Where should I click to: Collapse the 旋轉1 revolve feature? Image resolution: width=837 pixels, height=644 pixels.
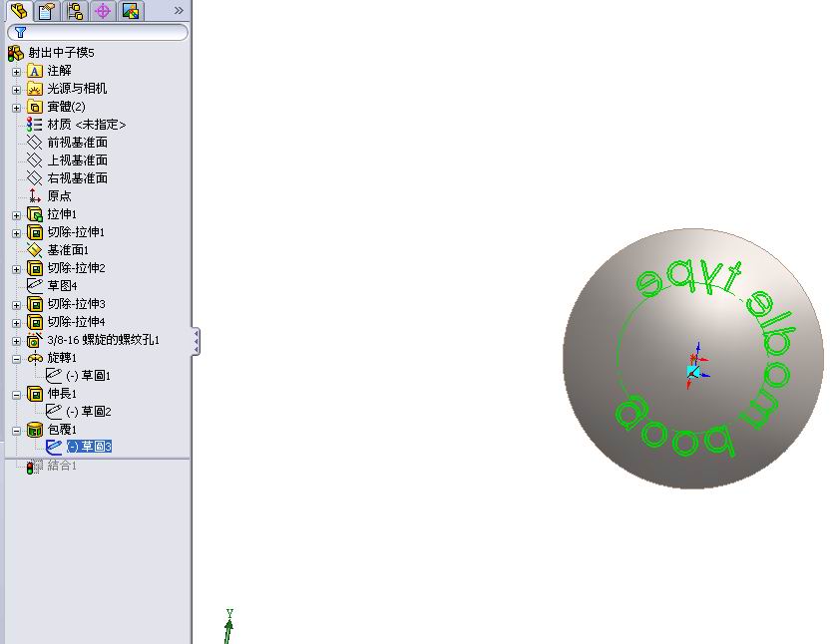[16, 359]
